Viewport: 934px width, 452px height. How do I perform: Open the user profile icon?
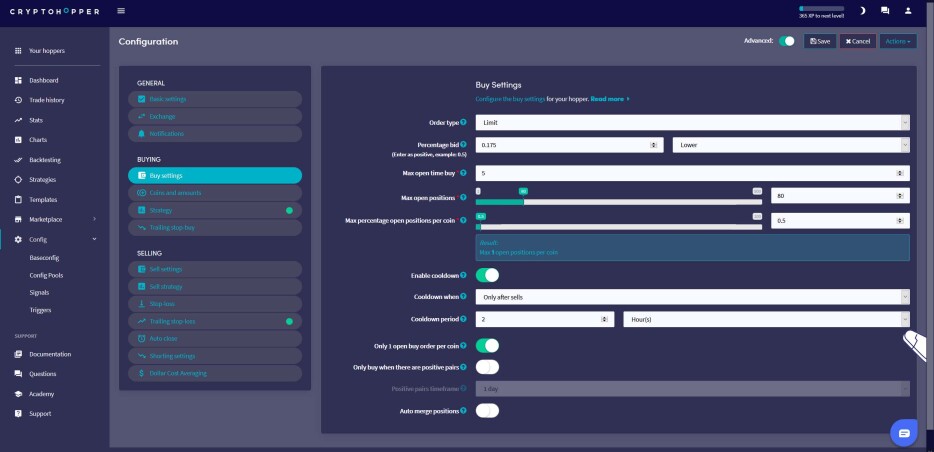pos(908,11)
